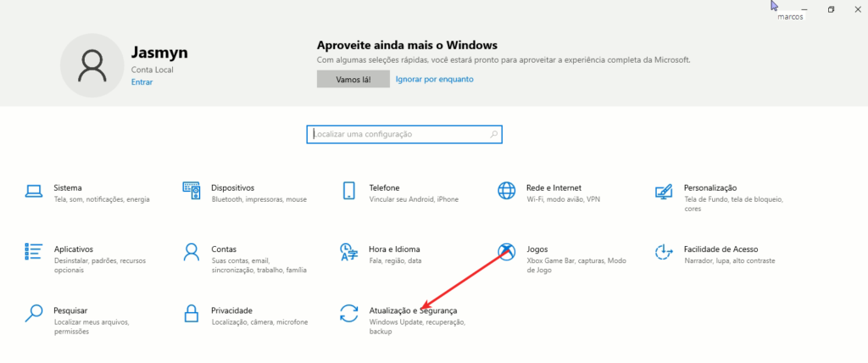Minimize the Settings window
The width and height of the screenshot is (868, 363).
point(804,9)
